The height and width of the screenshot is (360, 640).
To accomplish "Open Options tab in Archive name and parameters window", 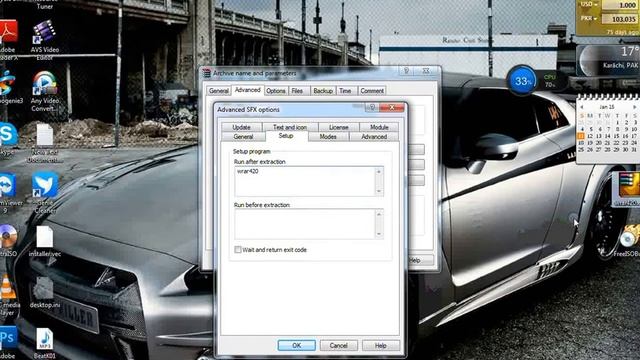I will click(x=276, y=91).
